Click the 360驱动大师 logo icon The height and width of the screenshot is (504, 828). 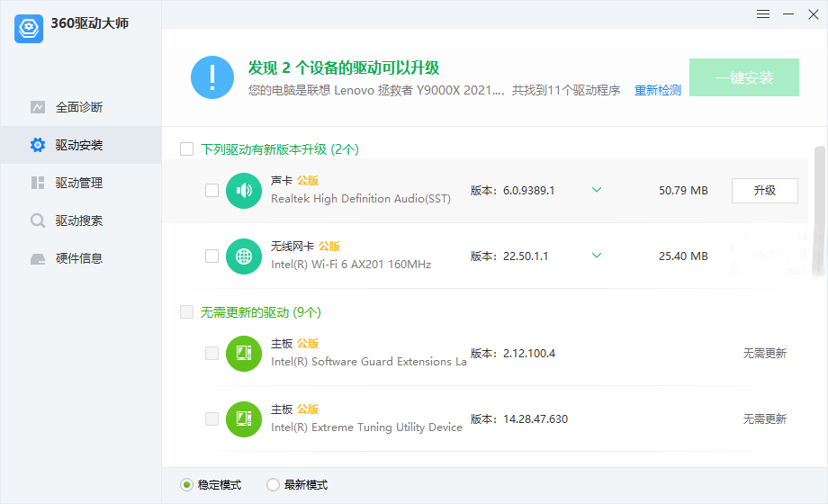[x=29, y=28]
